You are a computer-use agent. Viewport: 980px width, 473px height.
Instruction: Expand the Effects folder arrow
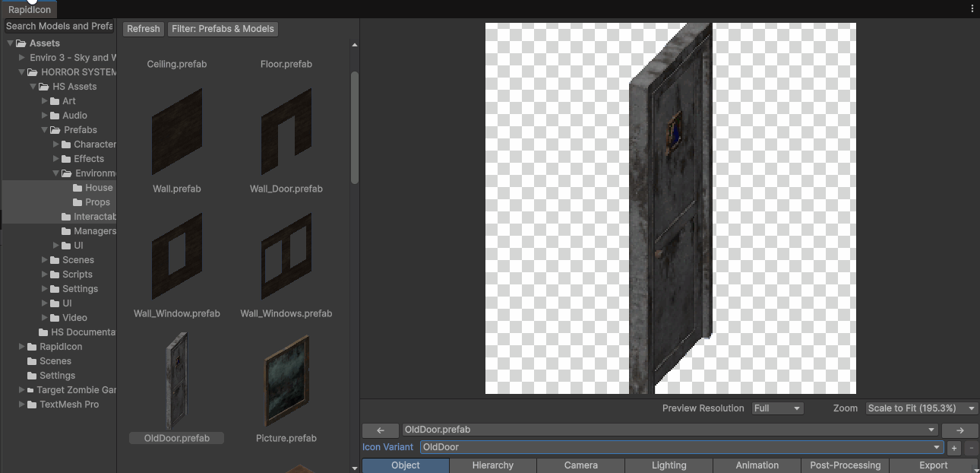click(55, 159)
